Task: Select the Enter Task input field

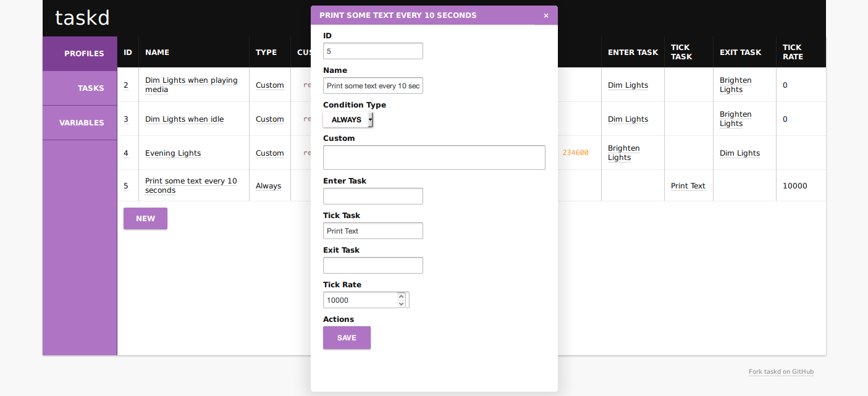Action: pos(373,196)
